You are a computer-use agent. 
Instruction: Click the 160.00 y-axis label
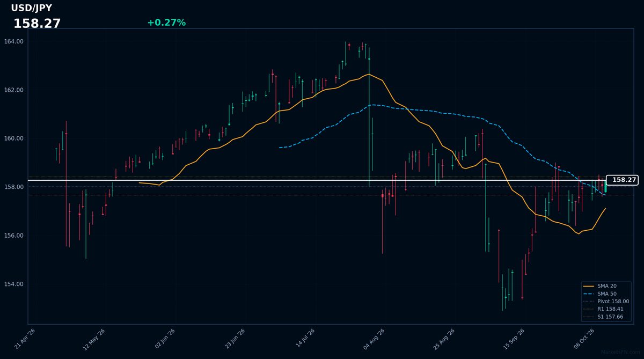(14, 138)
